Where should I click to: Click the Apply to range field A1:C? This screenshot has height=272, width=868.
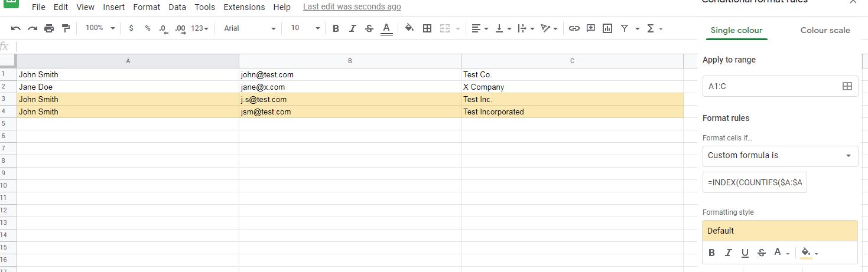[780, 86]
